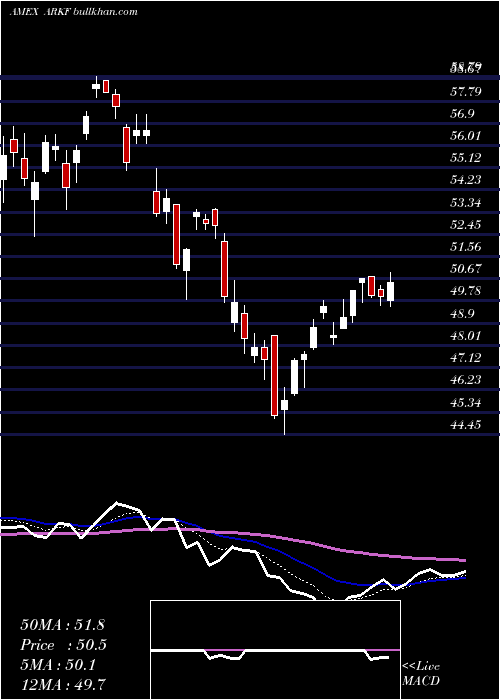Click the latest white candlestick on the right
The image size is (500, 700).
pyautogui.click(x=391, y=289)
